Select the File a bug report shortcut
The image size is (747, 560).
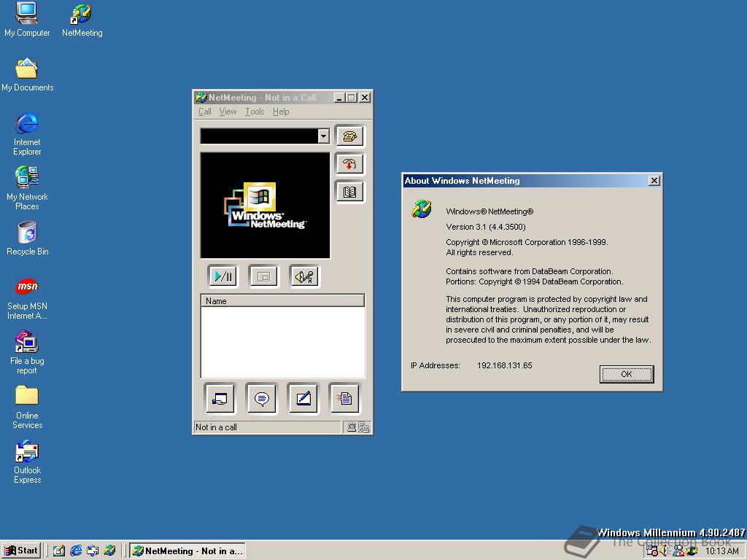tap(27, 352)
